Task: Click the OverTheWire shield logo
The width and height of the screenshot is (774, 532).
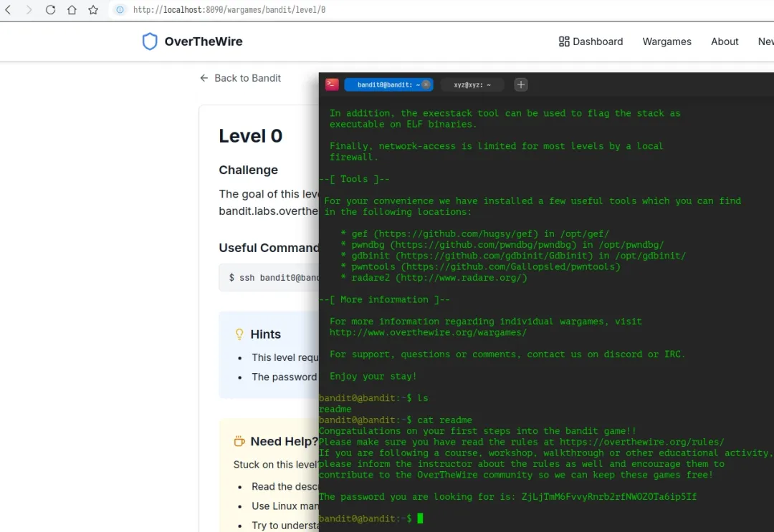Action: 150,42
